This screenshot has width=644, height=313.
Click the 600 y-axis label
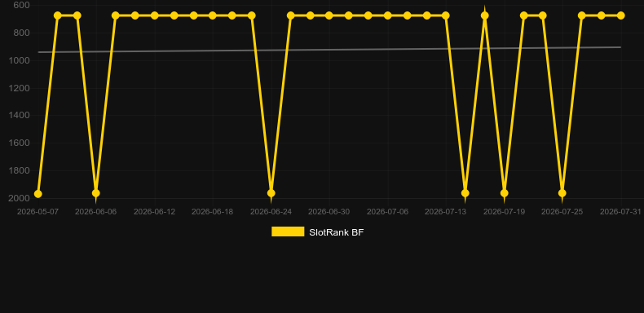pyautogui.click(x=21, y=6)
